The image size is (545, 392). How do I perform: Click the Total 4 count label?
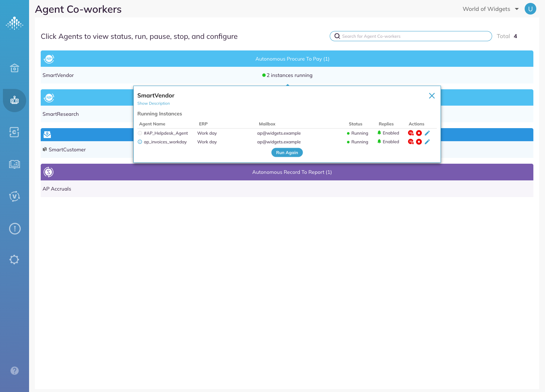[507, 36]
